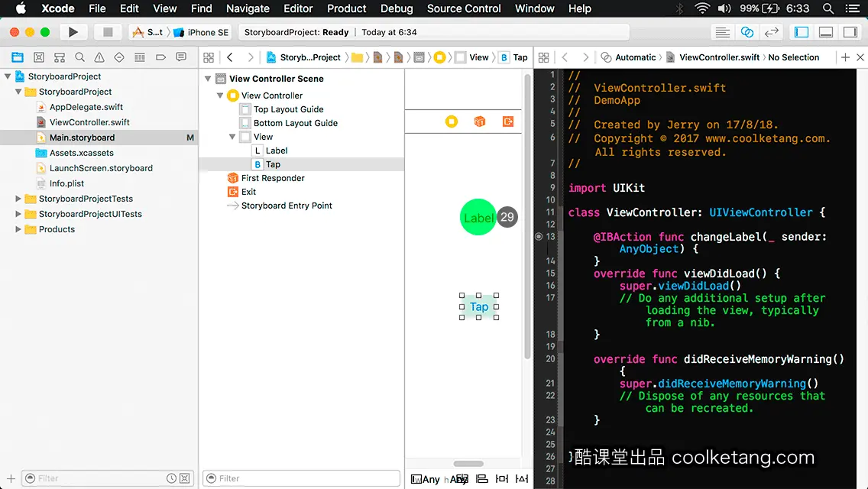Click the IBAction connection circle at line 13
868x489 pixels.
click(539, 236)
